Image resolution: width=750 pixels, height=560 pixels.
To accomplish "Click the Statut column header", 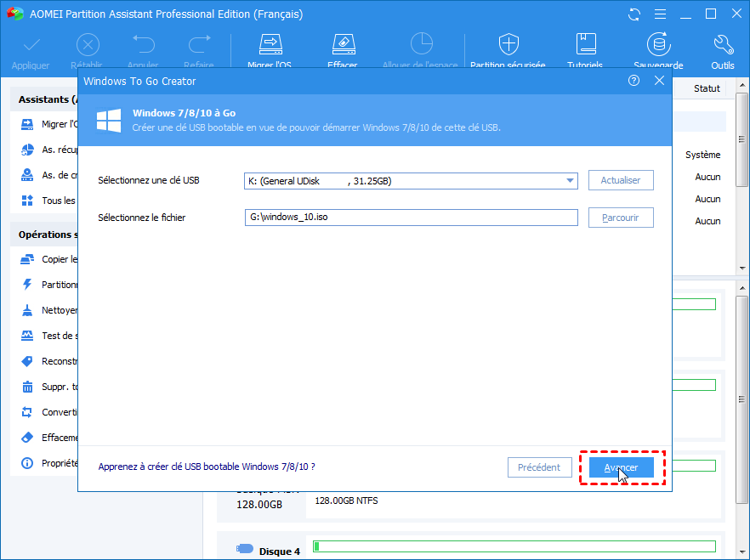I will tap(707, 88).
